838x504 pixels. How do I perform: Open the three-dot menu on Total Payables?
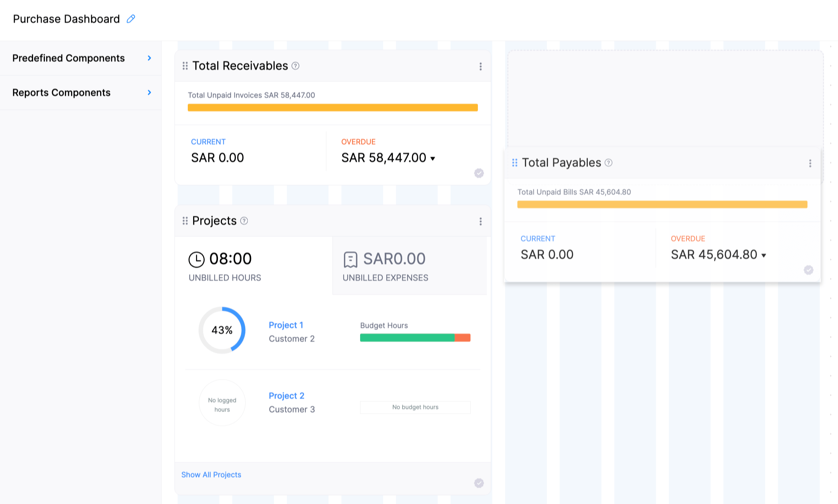(810, 164)
